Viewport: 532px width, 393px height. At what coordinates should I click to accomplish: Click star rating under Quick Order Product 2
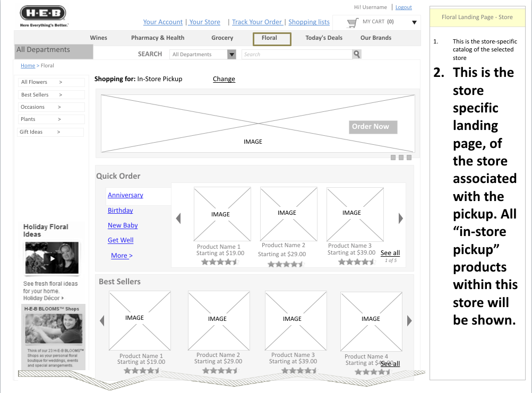point(286,264)
